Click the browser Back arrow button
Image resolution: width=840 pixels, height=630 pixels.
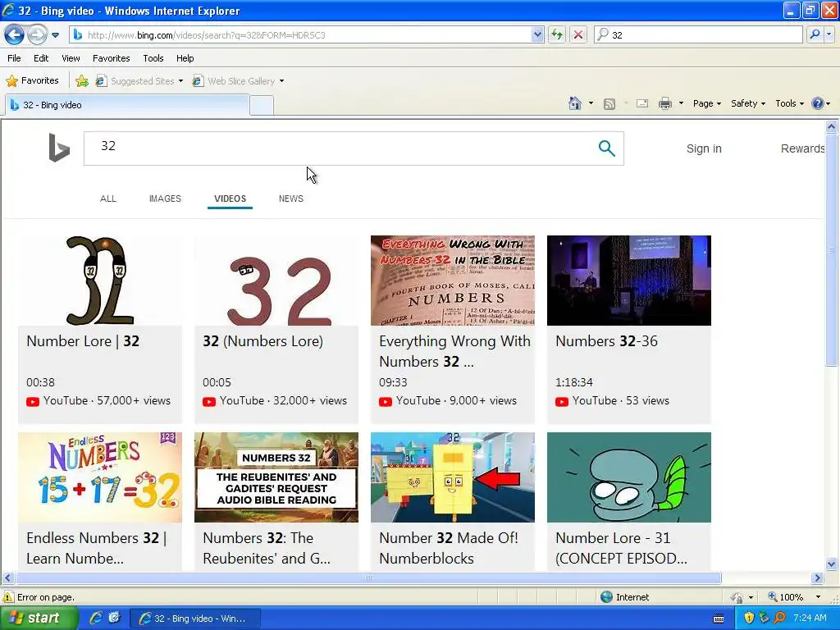point(14,34)
